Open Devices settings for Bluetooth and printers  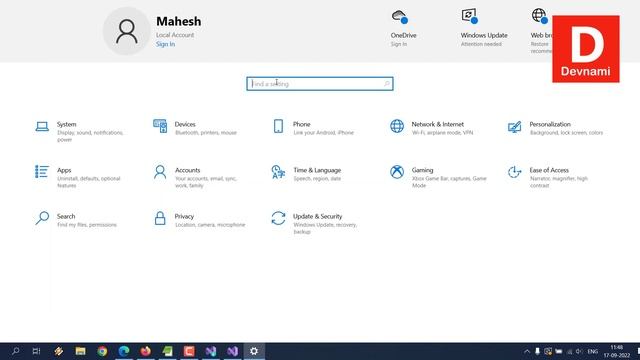pos(196,128)
